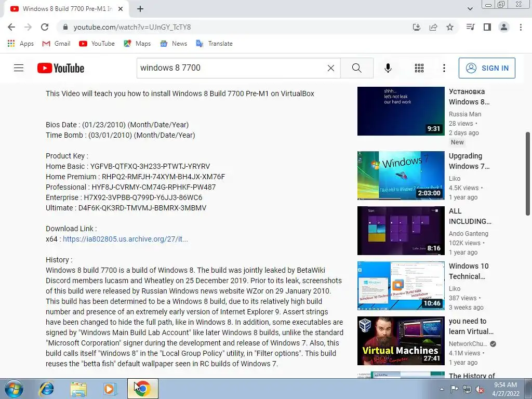
Task: Run the search with the magnifier button
Action: click(x=356, y=68)
